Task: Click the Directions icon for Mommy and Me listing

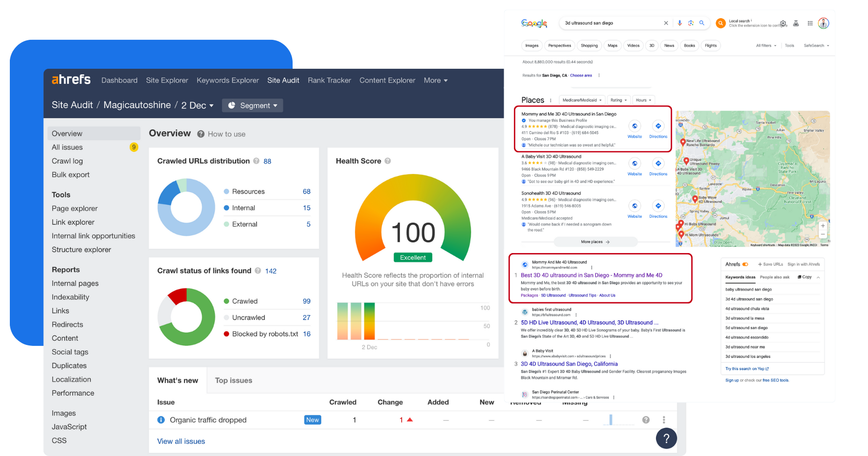Action: click(658, 126)
